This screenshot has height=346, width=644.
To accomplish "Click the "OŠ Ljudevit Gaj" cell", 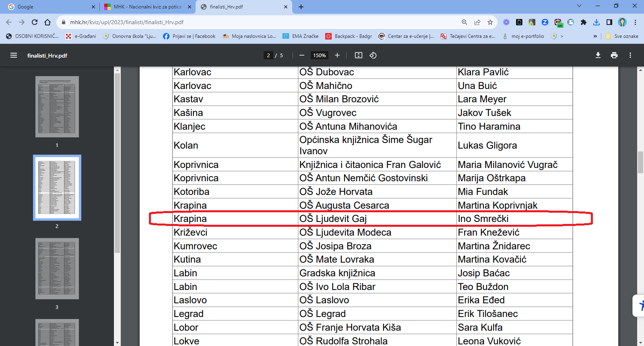I will pyautogui.click(x=377, y=219).
